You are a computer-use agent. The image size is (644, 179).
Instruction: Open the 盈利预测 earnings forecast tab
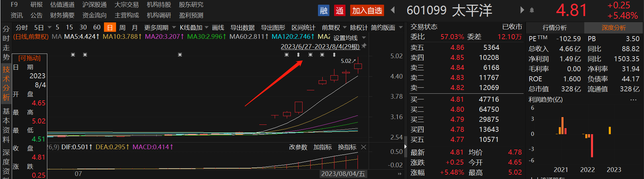click(191, 15)
